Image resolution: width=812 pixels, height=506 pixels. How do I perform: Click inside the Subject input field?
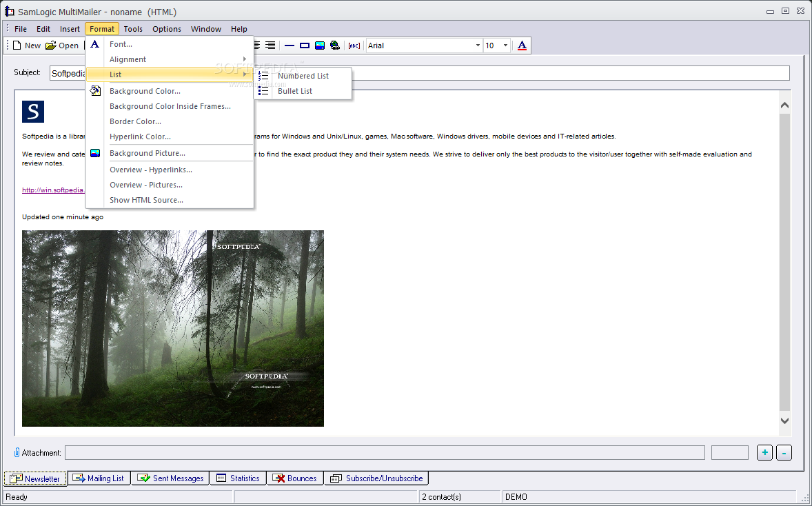coord(420,73)
